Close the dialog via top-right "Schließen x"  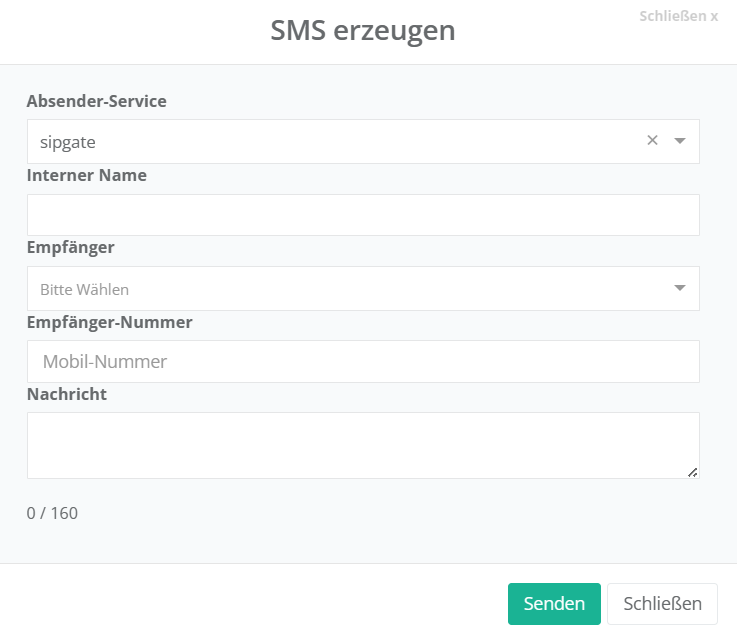click(678, 17)
